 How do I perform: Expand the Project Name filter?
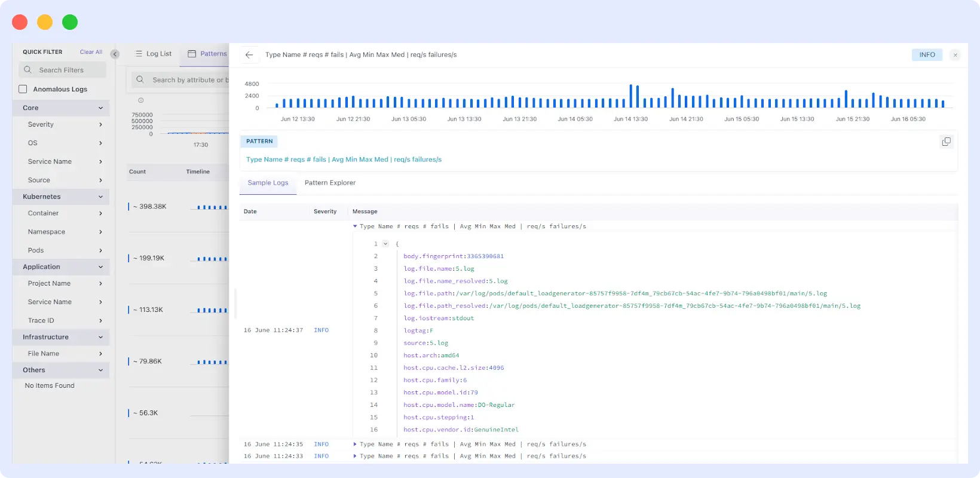(x=100, y=284)
